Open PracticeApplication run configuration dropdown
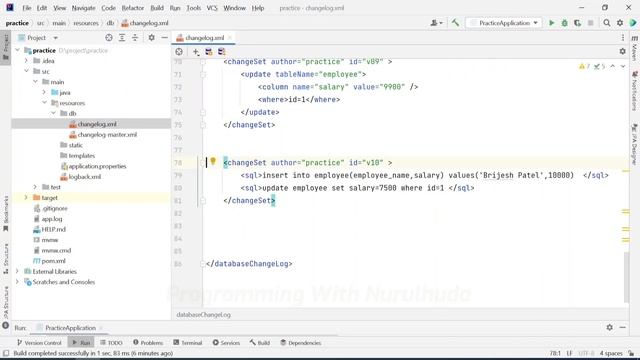 point(504,23)
